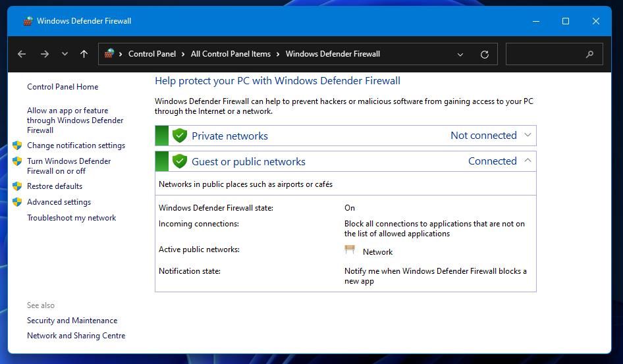The width and height of the screenshot is (623, 364).
Task: Click green shield icon for Guest or public networks
Action: tap(180, 161)
